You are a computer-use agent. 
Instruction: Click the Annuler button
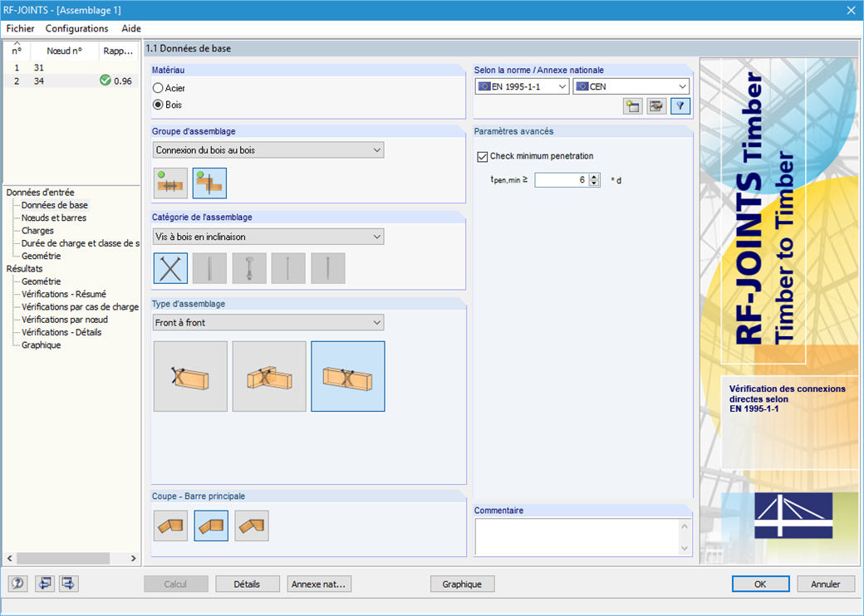[x=826, y=584]
